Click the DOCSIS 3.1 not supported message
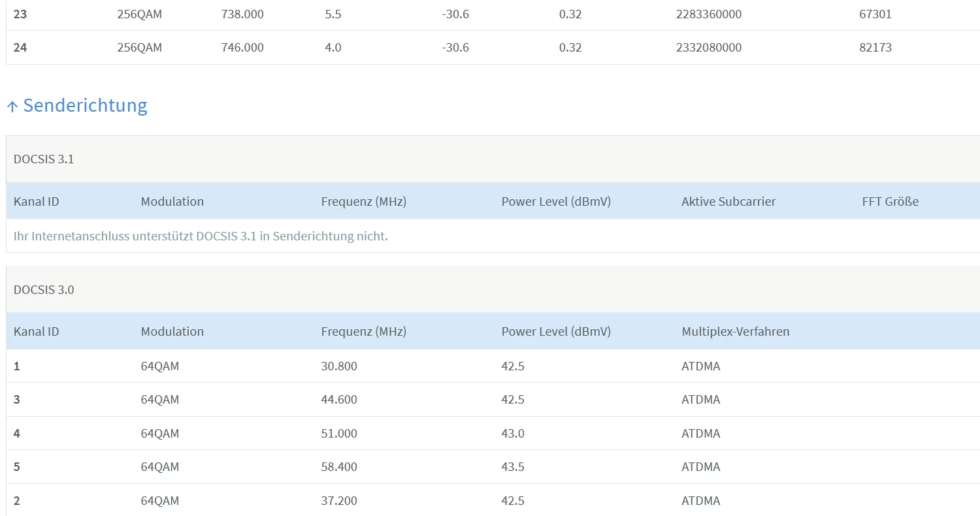The width and height of the screenshot is (980, 516). tap(201, 236)
